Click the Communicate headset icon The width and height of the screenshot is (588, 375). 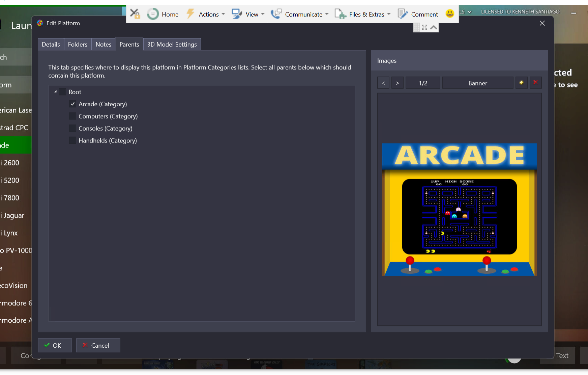click(276, 14)
